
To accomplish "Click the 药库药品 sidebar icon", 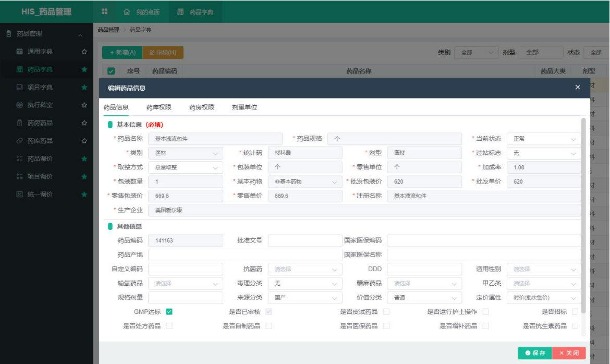I will (19, 141).
